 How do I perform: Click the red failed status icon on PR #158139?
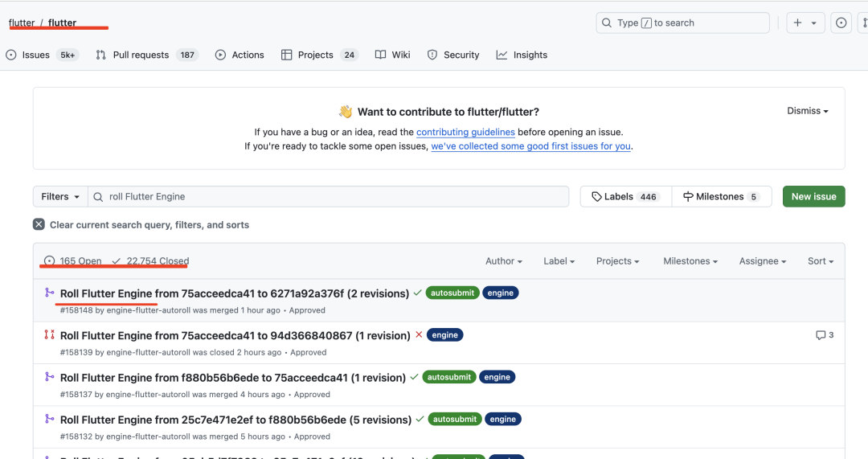pos(419,334)
